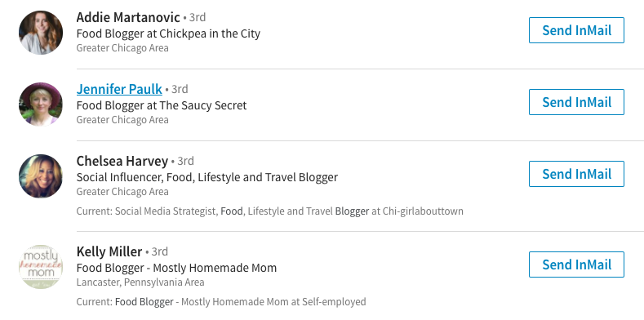Select the Current: Social Media Strategist line

pyautogui.click(x=270, y=211)
